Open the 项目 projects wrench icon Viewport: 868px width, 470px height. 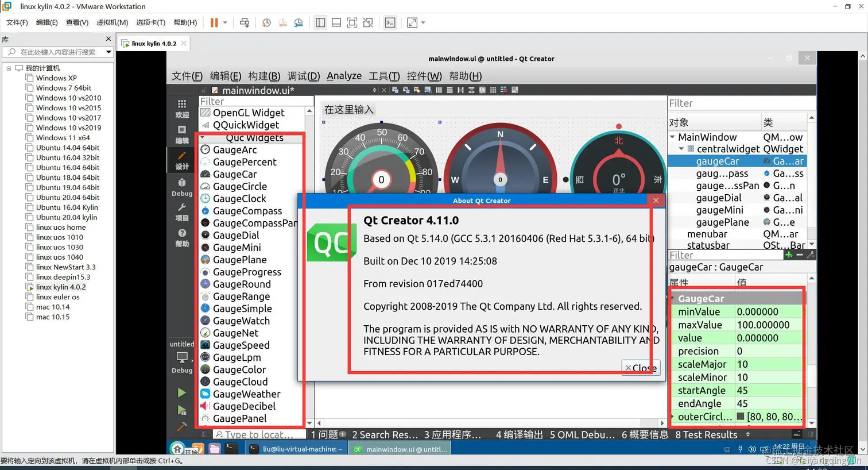182,211
